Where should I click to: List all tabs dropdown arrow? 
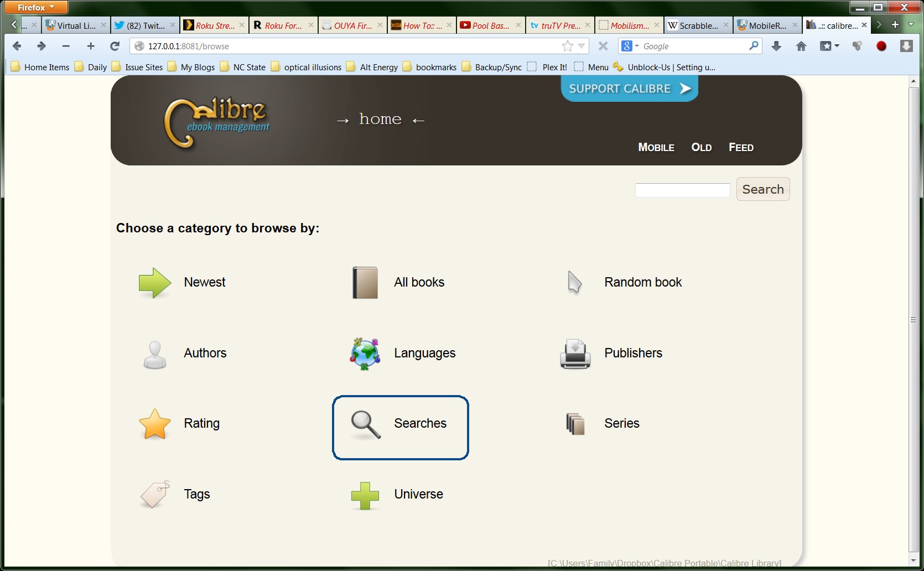coord(911,25)
